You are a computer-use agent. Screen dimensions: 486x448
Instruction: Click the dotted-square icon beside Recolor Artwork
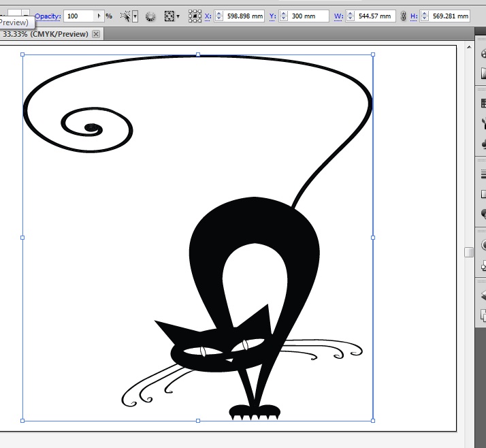(169, 15)
